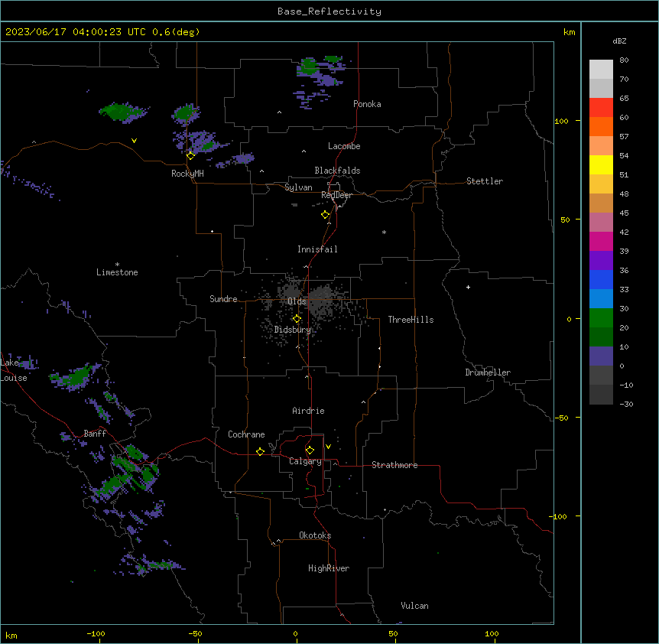659x644 pixels.
Task: Click the yellow diamond marker above Calgary label
Action: click(310, 450)
